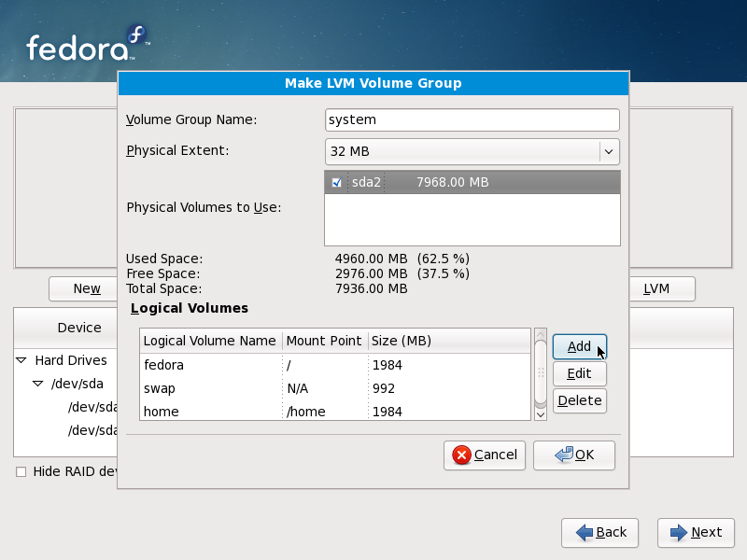Screen dimensions: 747x560
Task: Click the New partition button
Action: [83, 289]
